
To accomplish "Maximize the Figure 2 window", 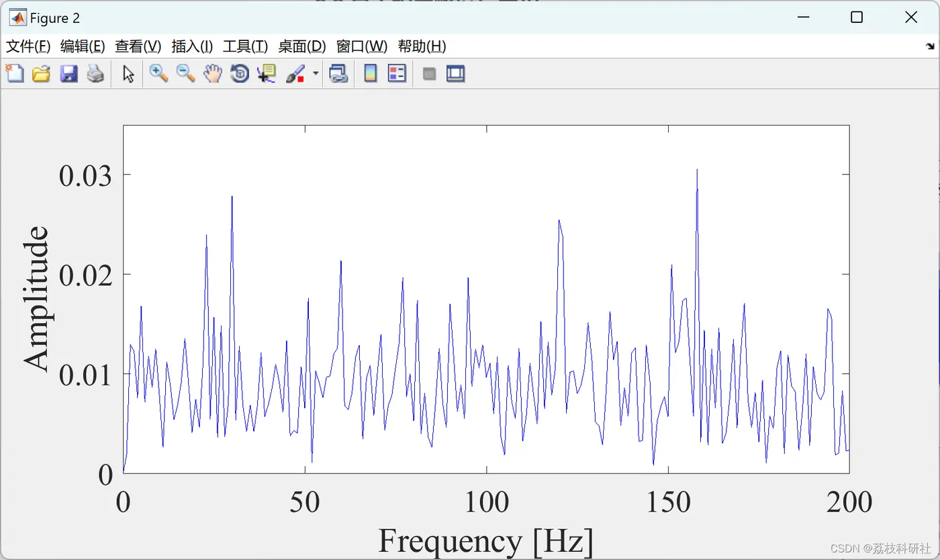I will tap(857, 18).
